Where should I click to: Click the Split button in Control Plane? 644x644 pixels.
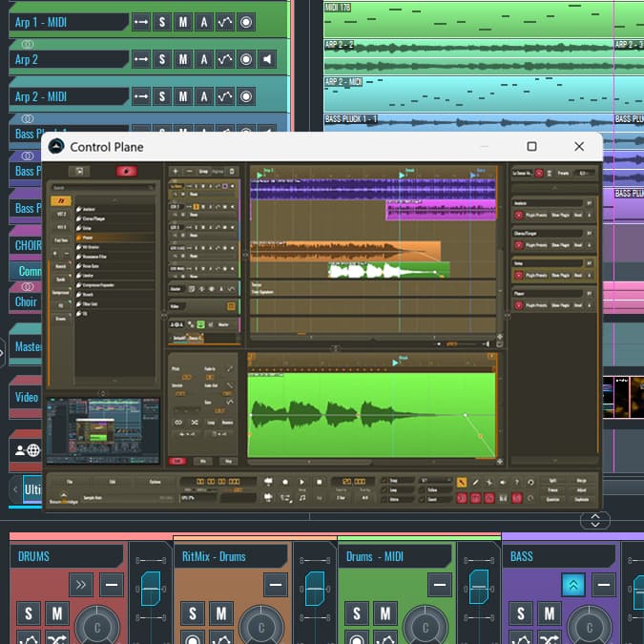552,481
